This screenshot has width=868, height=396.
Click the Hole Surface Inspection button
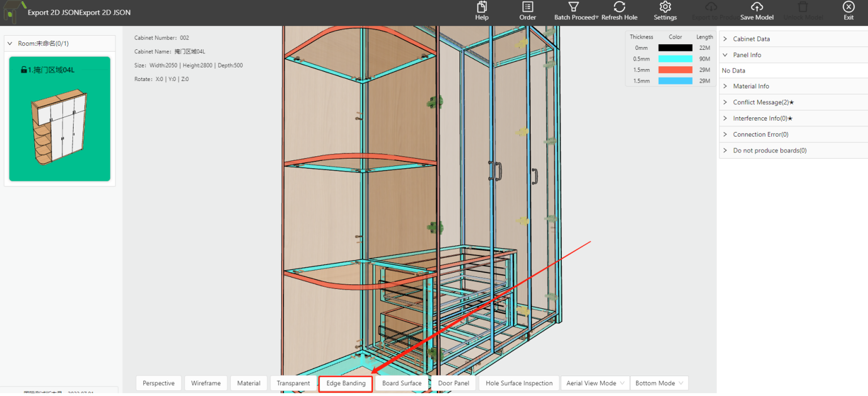pyautogui.click(x=519, y=384)
